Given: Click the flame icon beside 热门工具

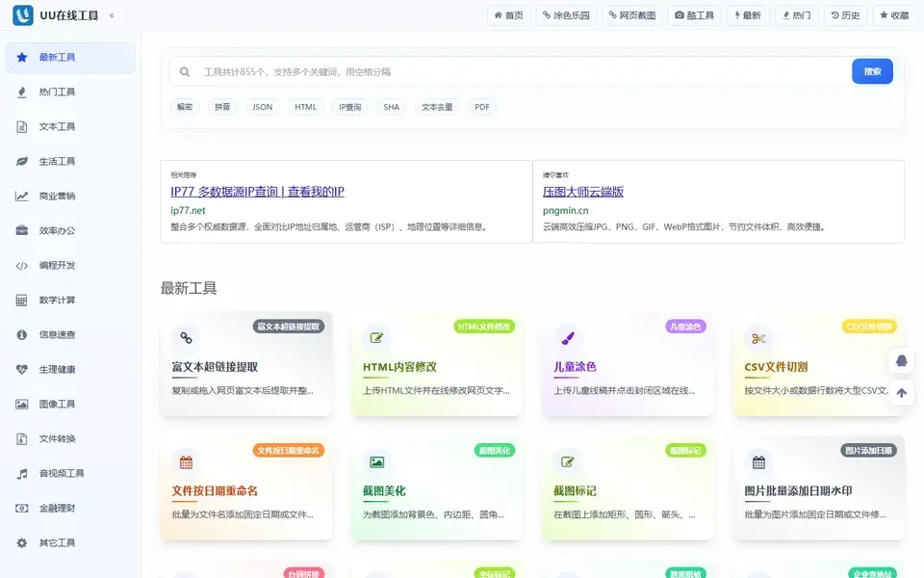Looking at the screenshot, I should tap(22, 92).
